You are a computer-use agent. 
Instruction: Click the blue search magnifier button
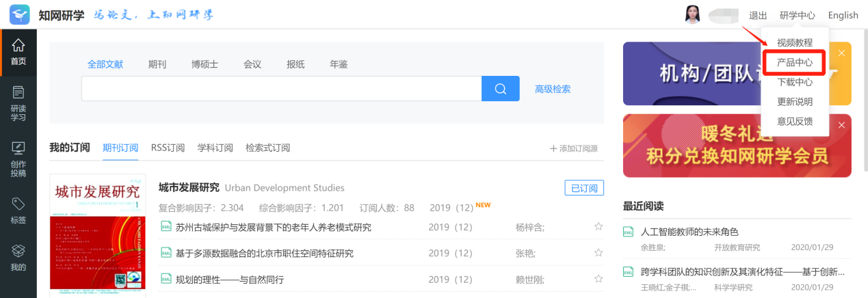(x=501, y=89)
